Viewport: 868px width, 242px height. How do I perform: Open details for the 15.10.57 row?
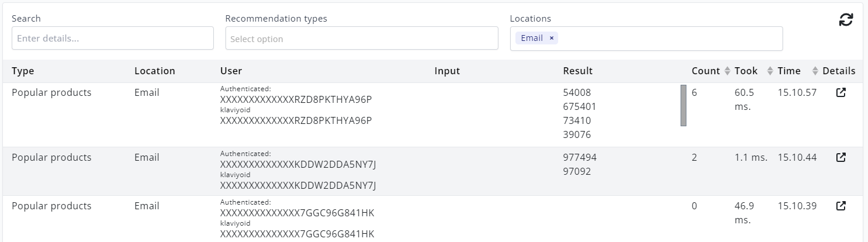coord(840,92)
